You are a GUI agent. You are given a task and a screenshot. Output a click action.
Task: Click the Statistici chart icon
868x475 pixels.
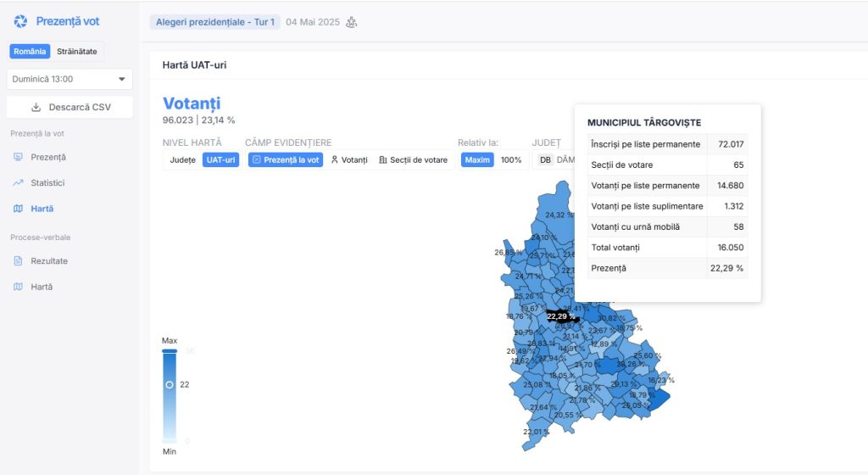pos(19,182)
